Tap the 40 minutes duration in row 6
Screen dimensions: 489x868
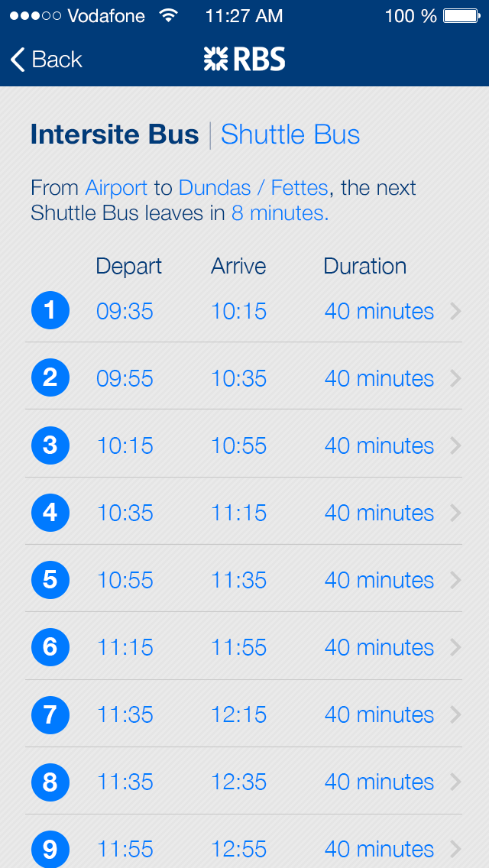point(379,647)
